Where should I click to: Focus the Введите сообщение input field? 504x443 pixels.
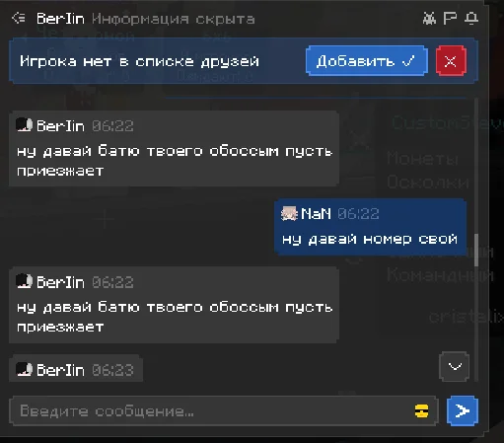coord(224,411)
